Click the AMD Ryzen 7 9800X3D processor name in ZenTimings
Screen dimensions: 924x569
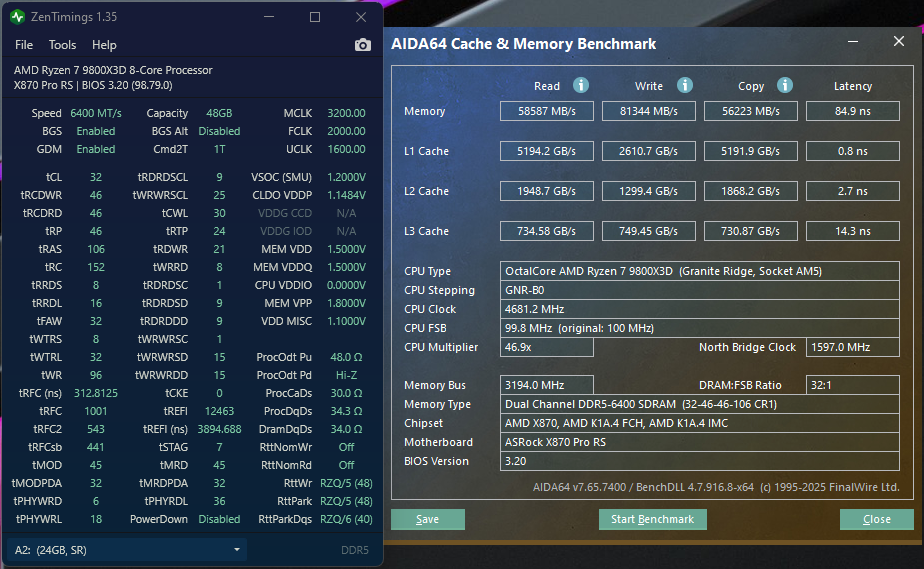coord(113,70)
